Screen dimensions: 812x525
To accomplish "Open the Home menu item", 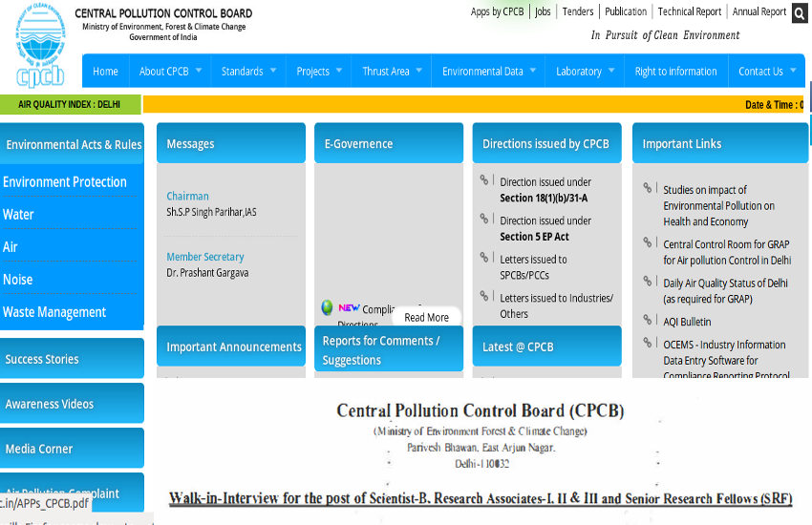I will click(x=105, y=72).
